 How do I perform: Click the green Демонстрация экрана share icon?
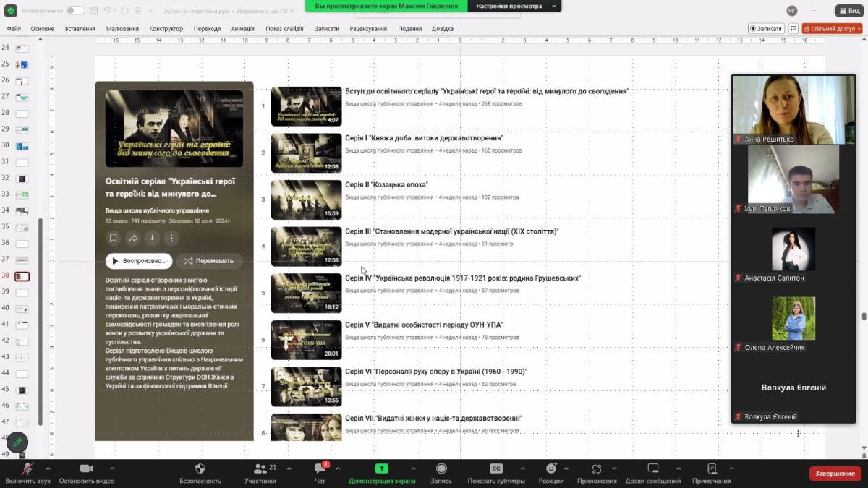pyautogui.click(x=382, y=468)
